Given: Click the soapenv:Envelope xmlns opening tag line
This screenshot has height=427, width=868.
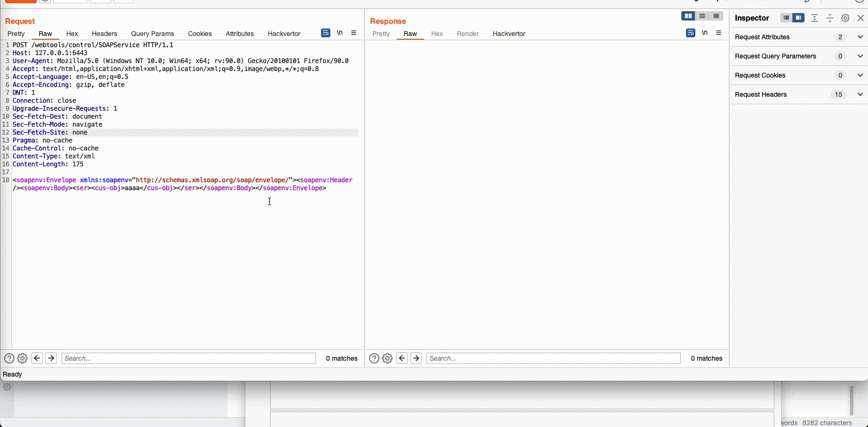Looking at the screenshot, I should coord(182,180).
